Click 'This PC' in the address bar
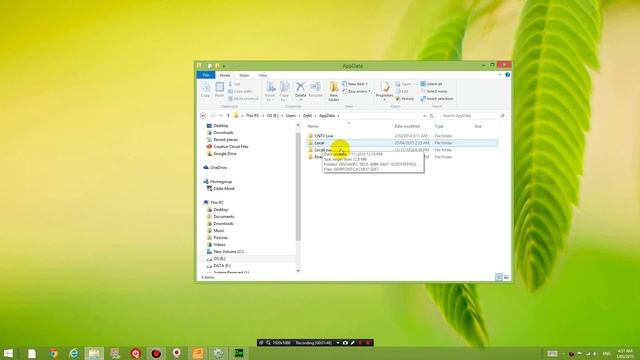The image size is (640, 360). (252, 116)
